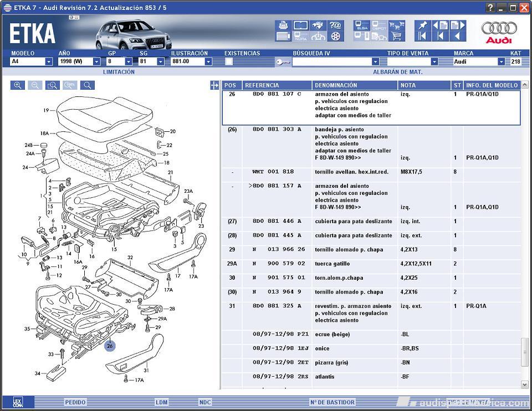Click the LDM button
This screenshot has width=532, height=411.
[162, 402]
